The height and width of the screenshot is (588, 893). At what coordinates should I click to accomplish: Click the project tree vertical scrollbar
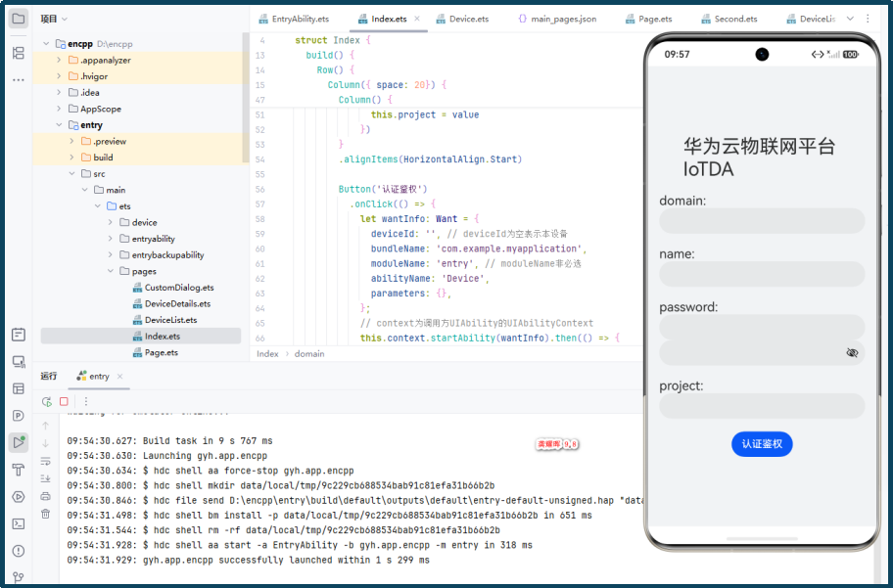click(246, 97)
